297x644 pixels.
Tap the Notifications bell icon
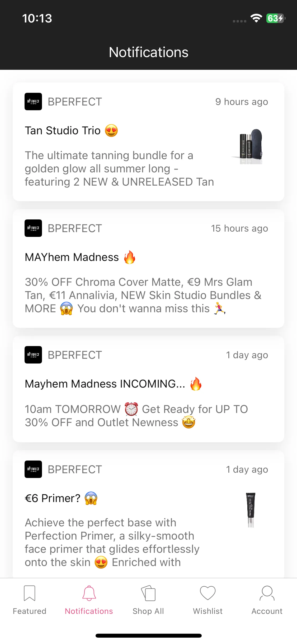tap(89, 593)
